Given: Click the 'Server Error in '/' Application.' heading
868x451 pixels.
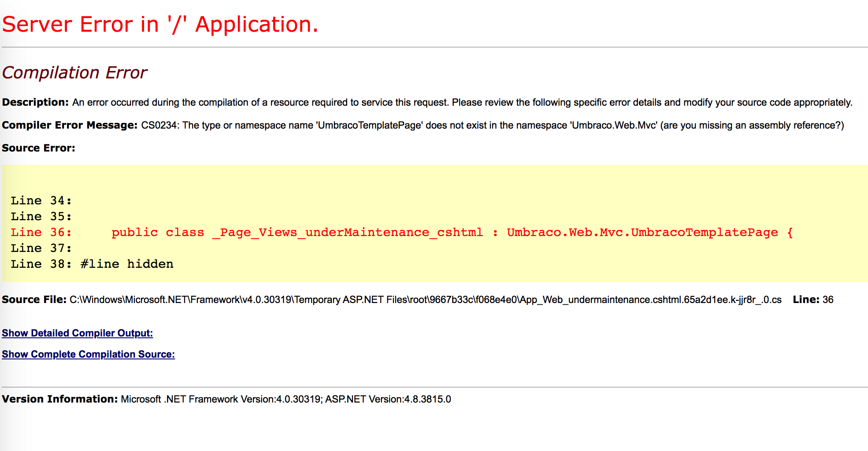Looking at the screenshot, I should pos(160,24).
